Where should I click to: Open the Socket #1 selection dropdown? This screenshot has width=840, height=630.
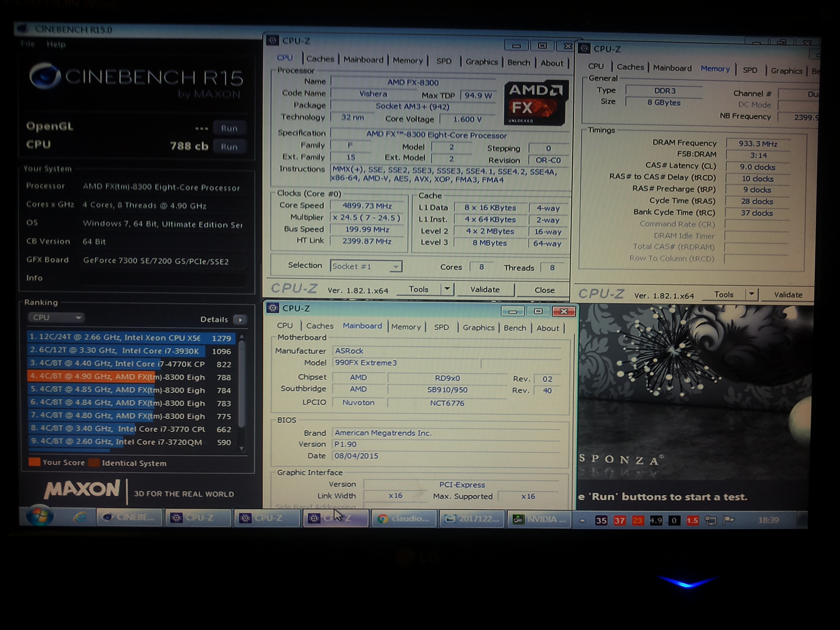tap(366, 267)
